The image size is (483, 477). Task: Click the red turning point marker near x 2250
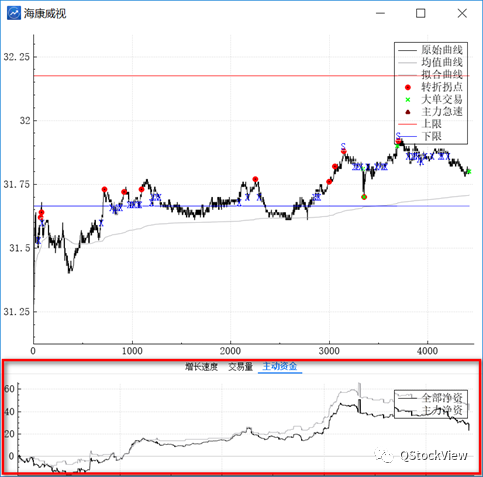click(x=255, y=179)
